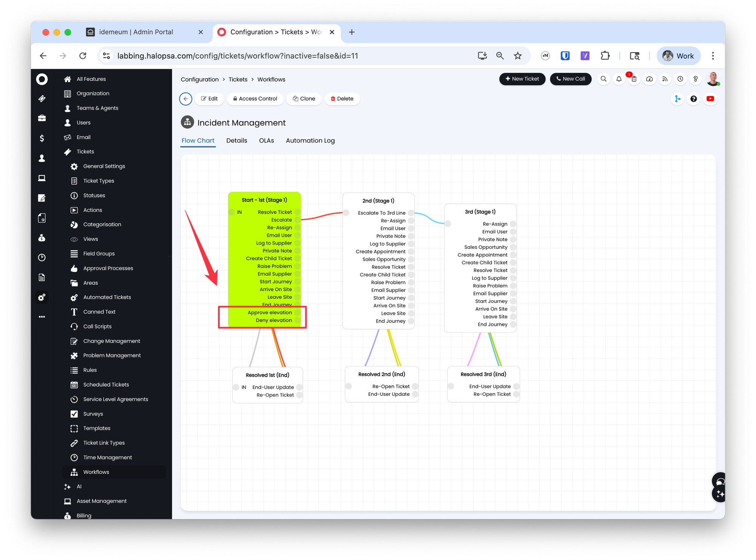The image size is (756, 560).
Task: Click Incident Management workflow icon
Action: point(187,122)
